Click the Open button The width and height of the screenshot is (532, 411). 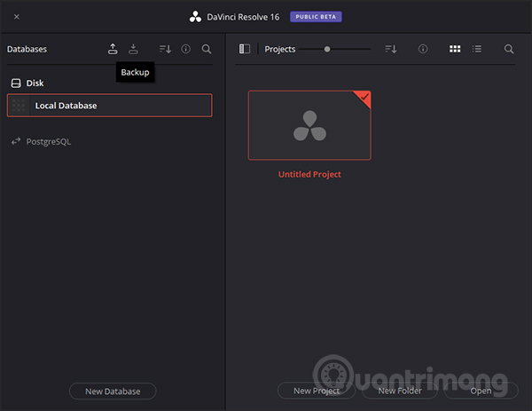pos(481,391)
